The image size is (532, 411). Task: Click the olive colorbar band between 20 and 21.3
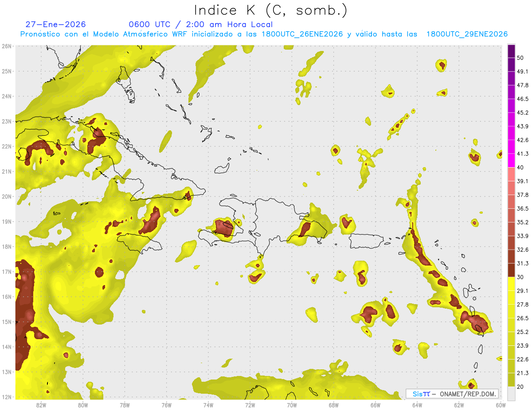[x=511, y=380]
